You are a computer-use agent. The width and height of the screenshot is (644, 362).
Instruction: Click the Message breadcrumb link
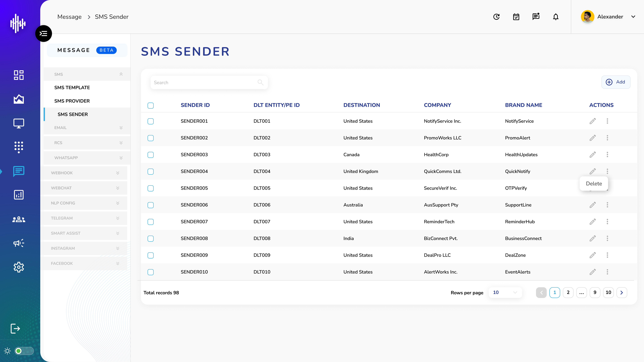click(x=70, y=17)
